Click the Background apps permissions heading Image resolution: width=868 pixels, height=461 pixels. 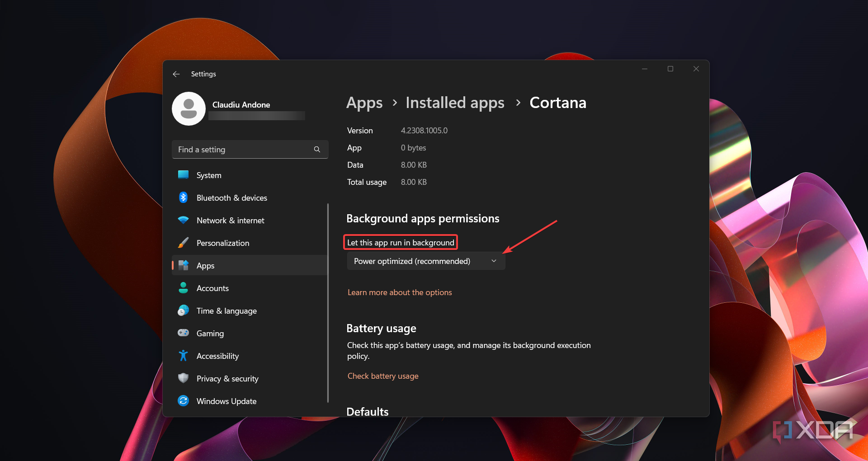pos(423,219)
